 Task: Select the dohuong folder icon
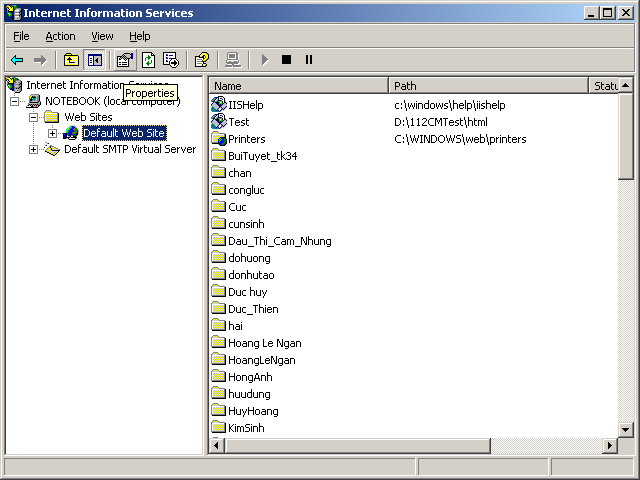219,258
